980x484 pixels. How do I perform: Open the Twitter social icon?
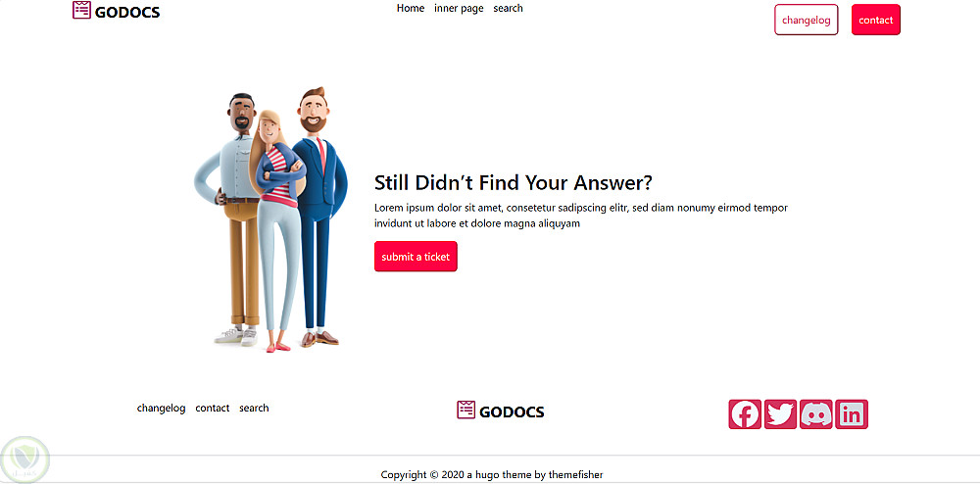coord(780,414)
